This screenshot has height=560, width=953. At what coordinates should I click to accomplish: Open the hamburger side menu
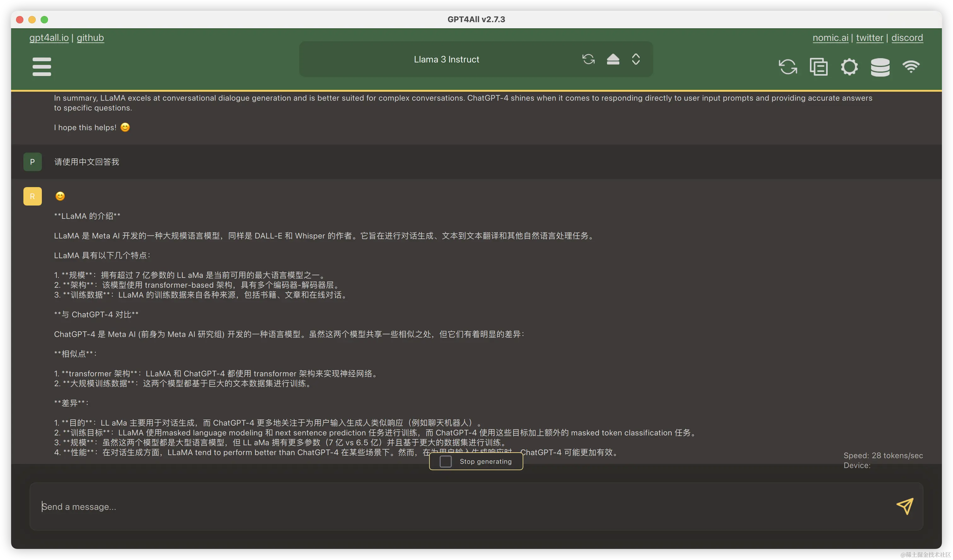click(x=42, y=66)
